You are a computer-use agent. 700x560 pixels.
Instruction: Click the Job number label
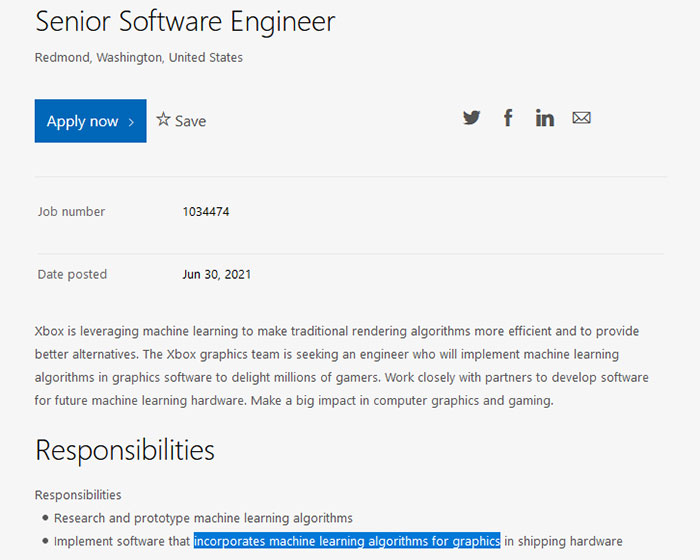point(71,212)
